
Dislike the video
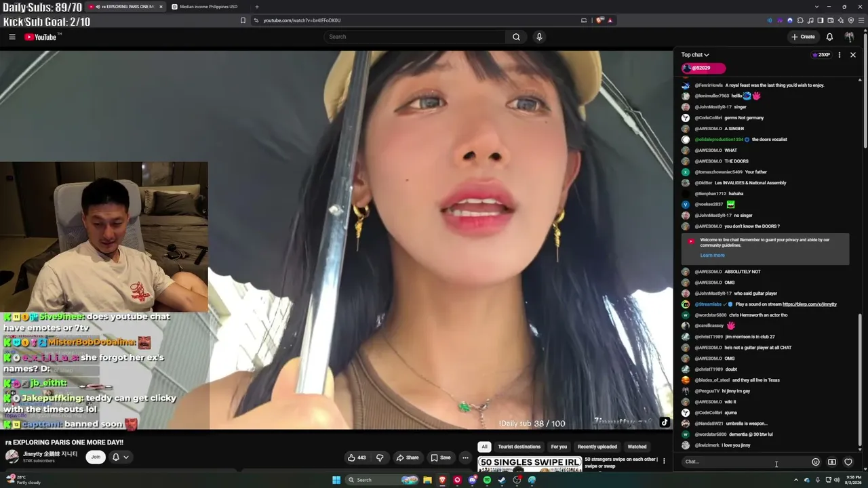pyautogui.click(x=380, y=457)
